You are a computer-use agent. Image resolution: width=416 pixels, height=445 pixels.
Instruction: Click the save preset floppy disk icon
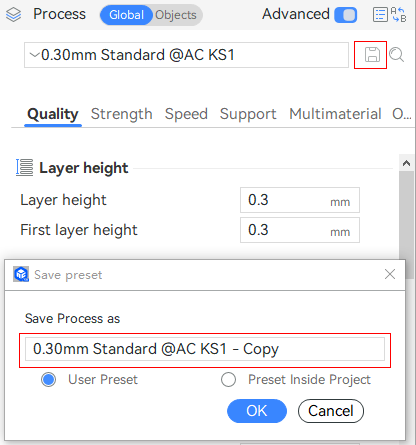coord(372,55)
